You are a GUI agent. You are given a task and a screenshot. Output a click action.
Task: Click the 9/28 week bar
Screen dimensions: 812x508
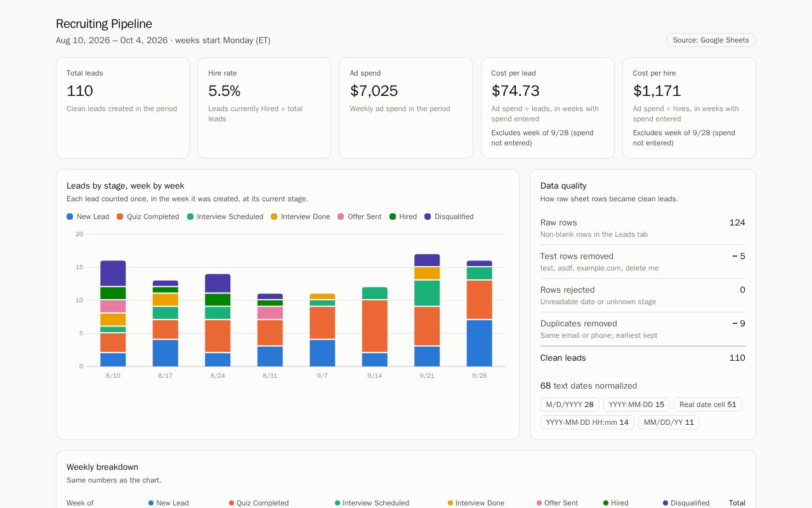click(480, 314)
